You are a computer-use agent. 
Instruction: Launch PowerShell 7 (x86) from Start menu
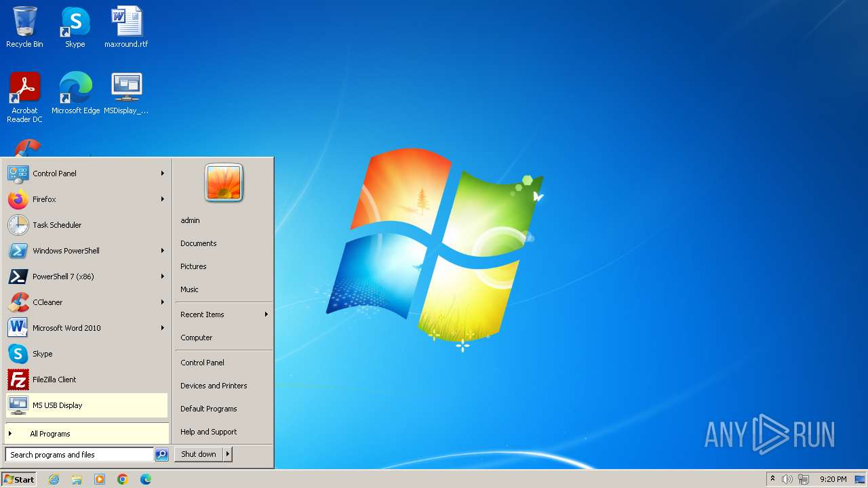point(87,277)
